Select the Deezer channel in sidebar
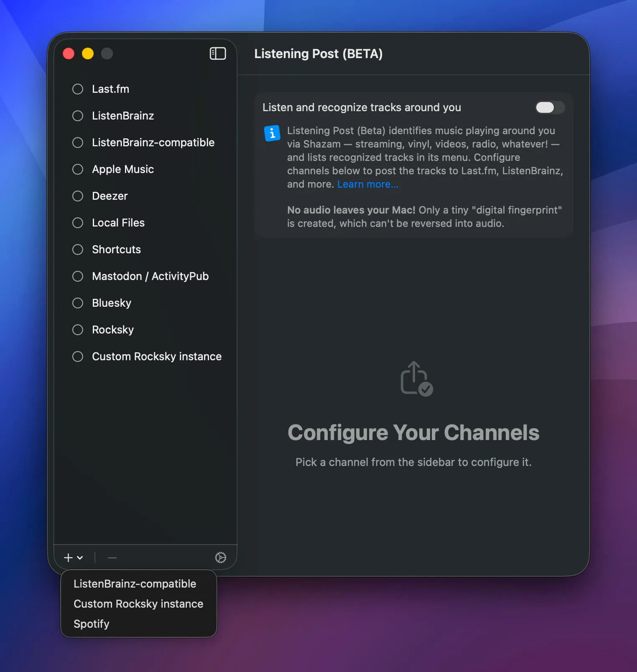 (110, 196)
